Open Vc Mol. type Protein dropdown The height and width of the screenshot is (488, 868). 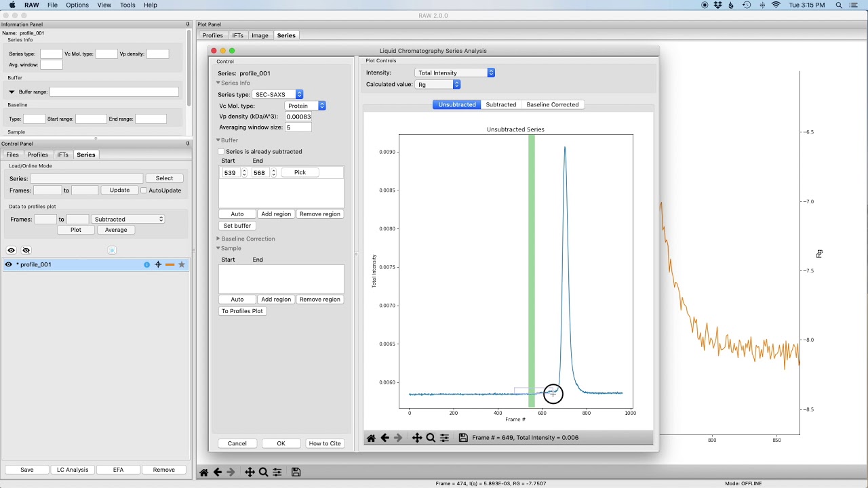tap(305, 106)
